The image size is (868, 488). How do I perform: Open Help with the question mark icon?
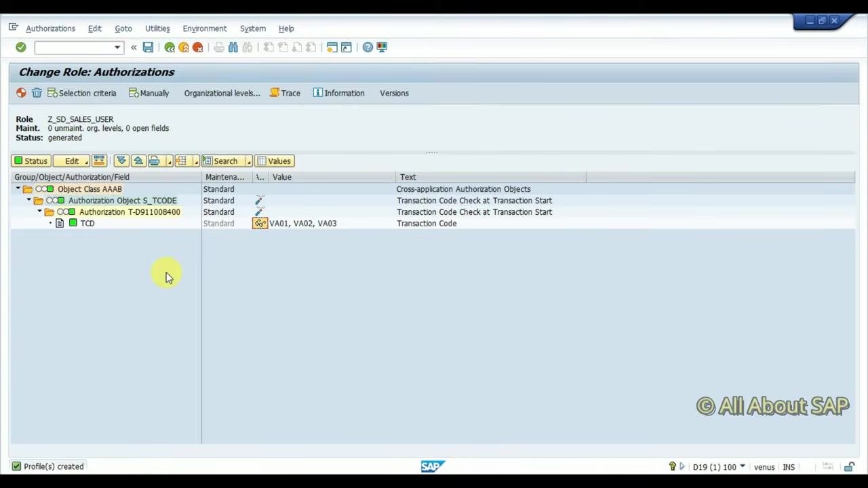pyautogui.click(x=368, y=47)
